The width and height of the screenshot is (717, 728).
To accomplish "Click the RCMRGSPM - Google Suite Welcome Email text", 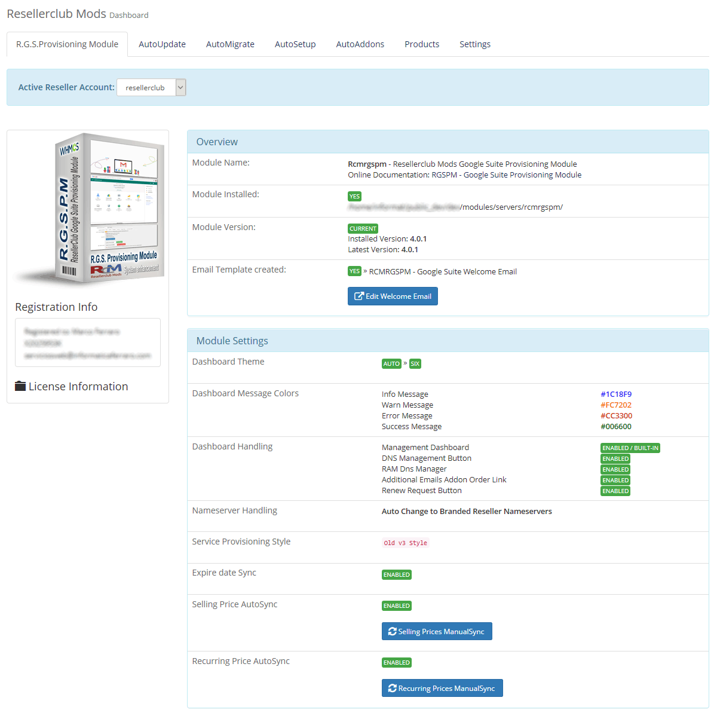I will click(443, 272).
